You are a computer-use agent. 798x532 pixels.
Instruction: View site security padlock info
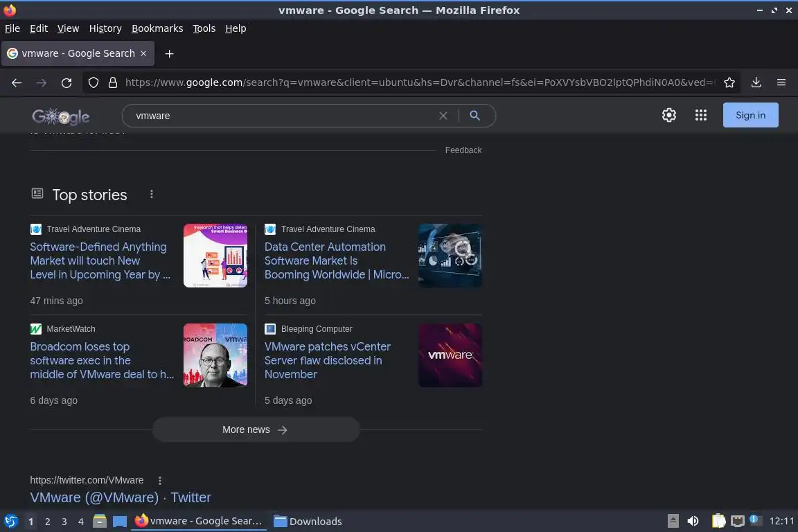[x=113, y=82]
